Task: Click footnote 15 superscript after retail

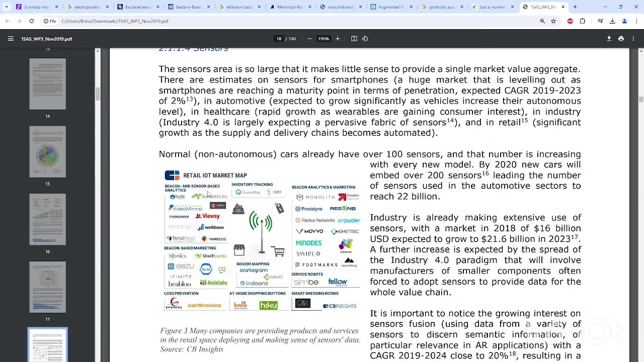Action: [x=524, y=121]
